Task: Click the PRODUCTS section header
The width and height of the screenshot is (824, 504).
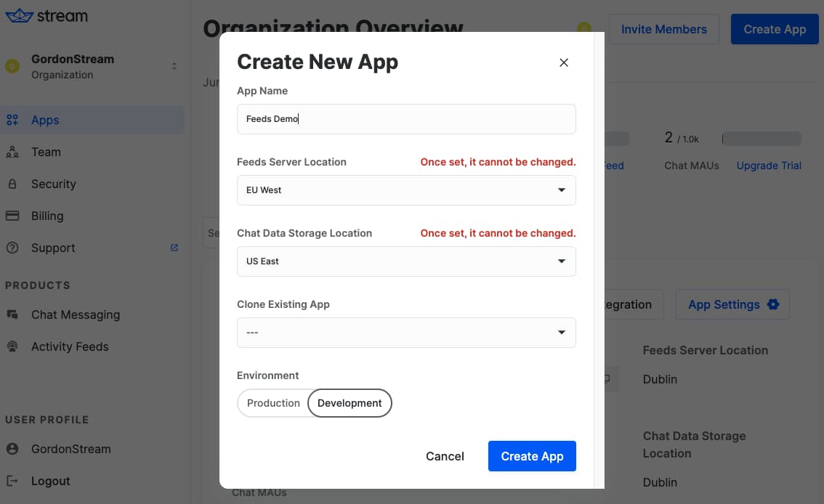Action: pos(37,285)
